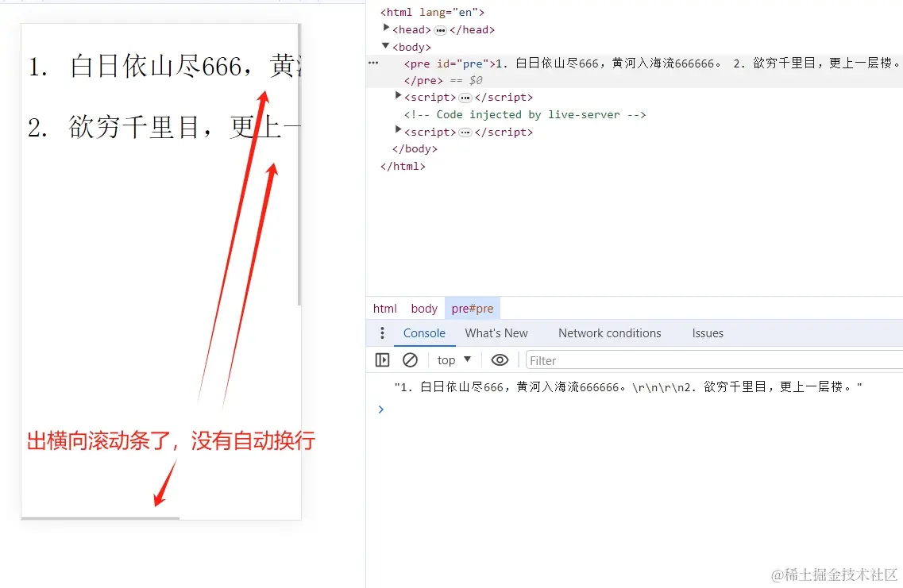The height and width of the screenshot is (588, 903).
Task: Click the page line starting with 1.
Action: pyautogui.click(x=164, y=66)
